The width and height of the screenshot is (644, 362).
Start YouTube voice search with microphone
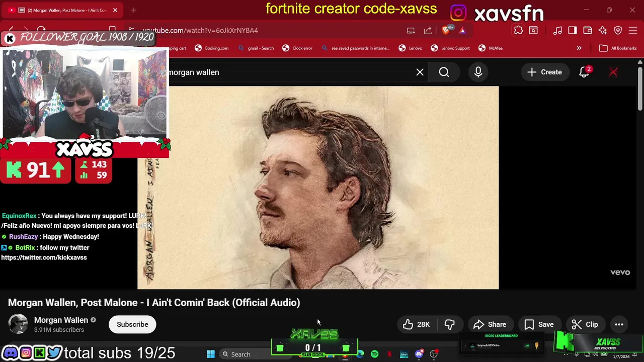click(x=478, y=72)
